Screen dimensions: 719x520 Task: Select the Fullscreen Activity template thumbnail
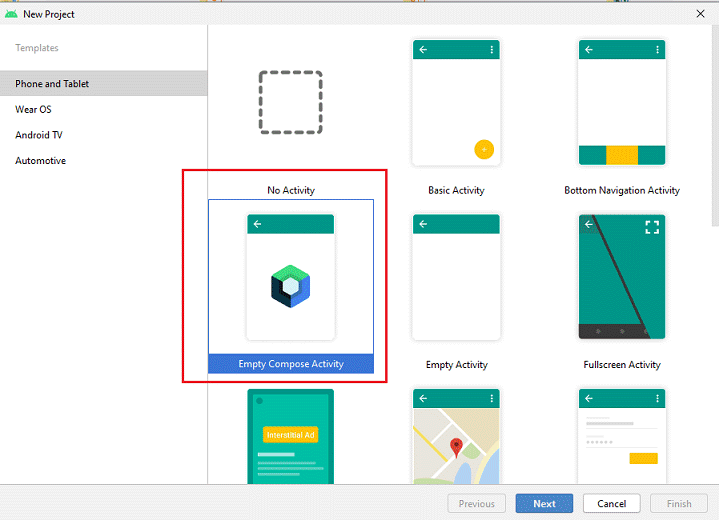click(622, 277)
